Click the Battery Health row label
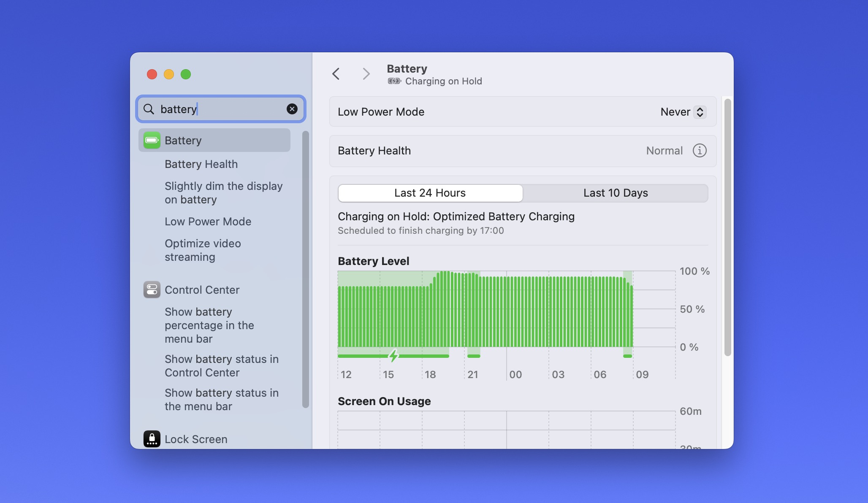 click(374, 151)
